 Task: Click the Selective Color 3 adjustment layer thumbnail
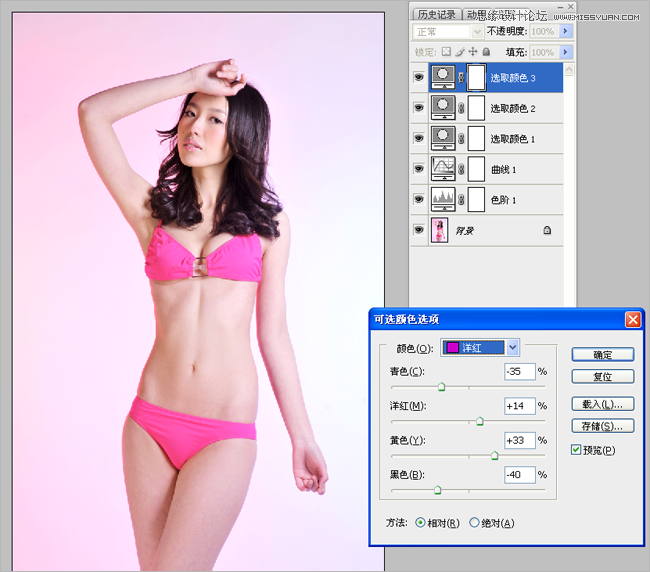pyautogui.click(x=443, y=78)
